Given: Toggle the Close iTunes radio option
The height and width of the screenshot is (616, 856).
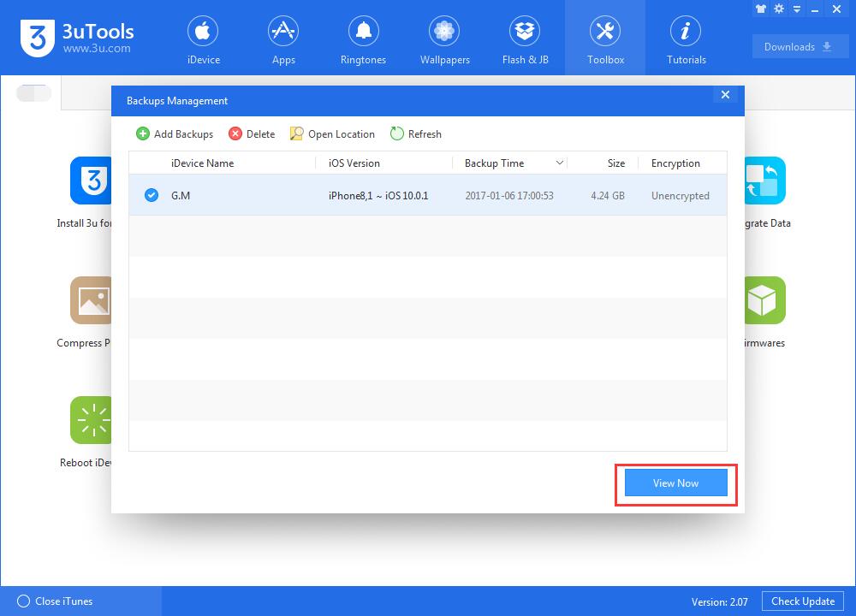Looking at the screenshot, I should [x=23, y=601].
